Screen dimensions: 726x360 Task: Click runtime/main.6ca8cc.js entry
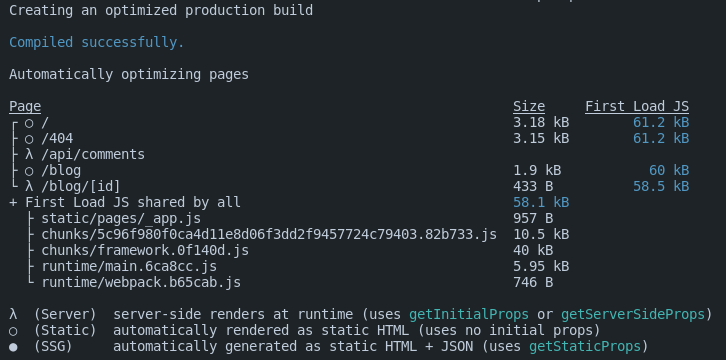click(129, 267)
